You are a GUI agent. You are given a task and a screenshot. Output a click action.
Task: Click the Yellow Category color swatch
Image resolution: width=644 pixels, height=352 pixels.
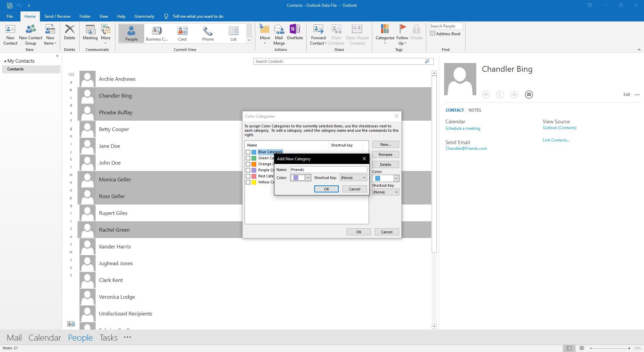pyautogui.click(x=254, y=182)
